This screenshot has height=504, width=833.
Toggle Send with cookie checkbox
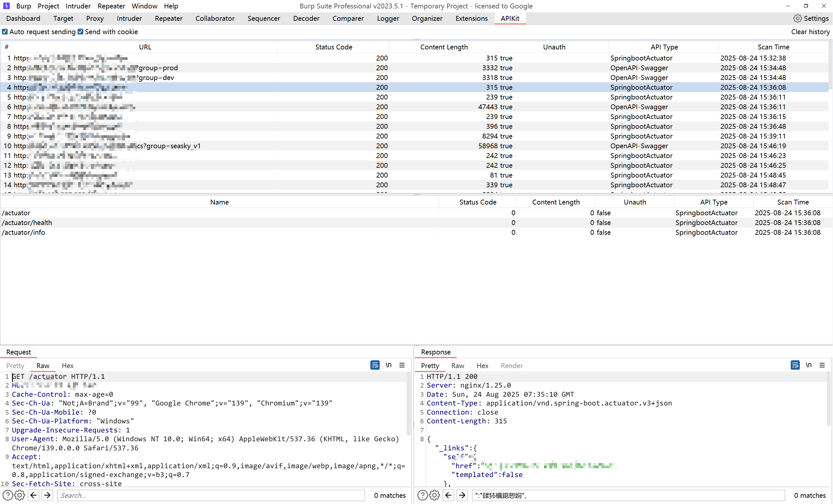pos(80,32)
